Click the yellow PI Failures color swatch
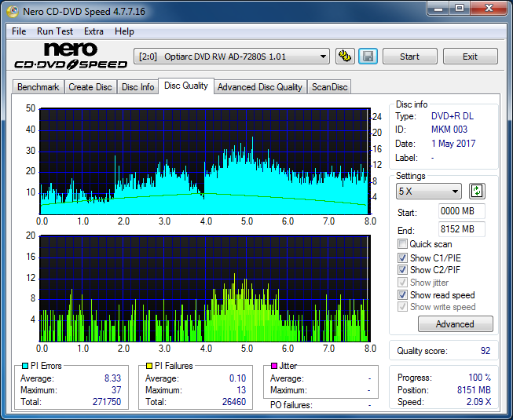Viewport: 513px width, 420px height. coord(148,366)
